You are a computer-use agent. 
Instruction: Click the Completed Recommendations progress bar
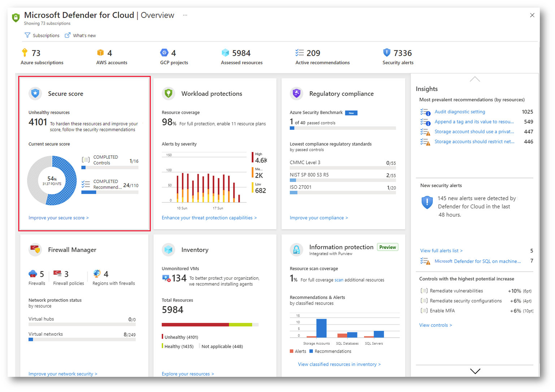[110, 192]
